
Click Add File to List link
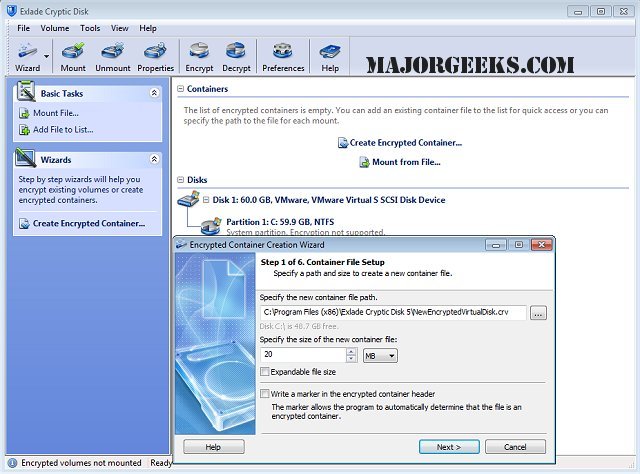pyautogui.click(x=63, y=130)
